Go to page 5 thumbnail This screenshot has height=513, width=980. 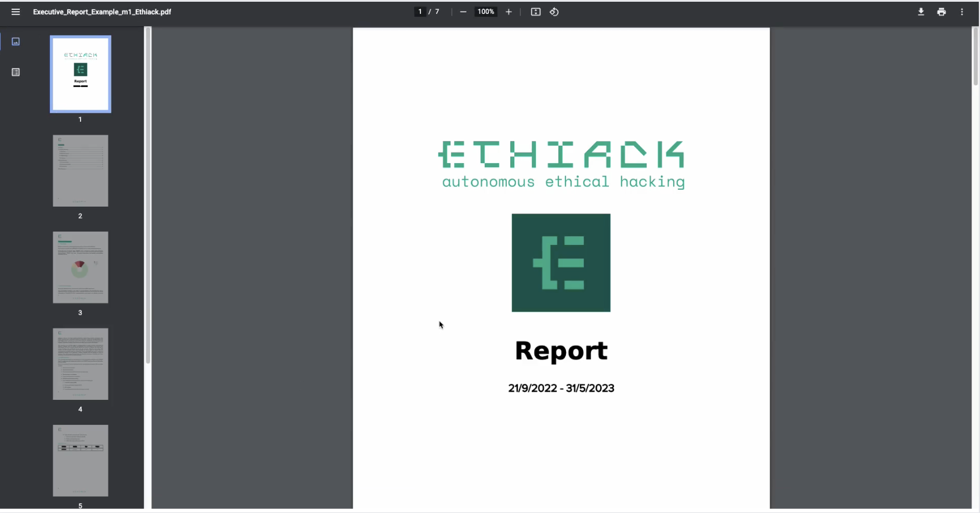(81, 461)
